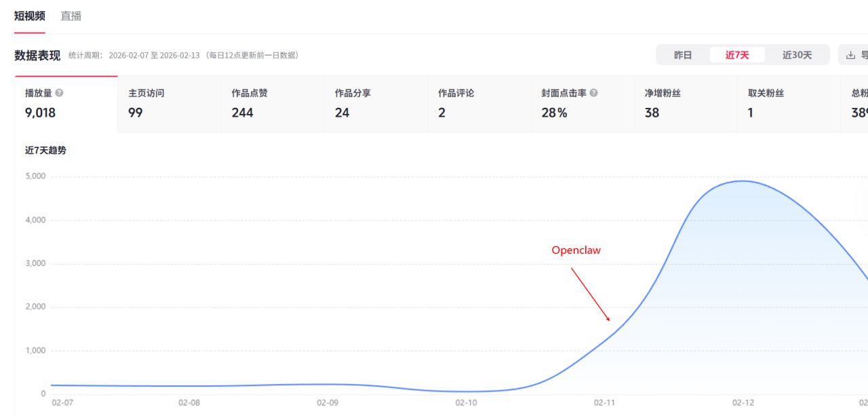Open the 直播 tab

71,16
